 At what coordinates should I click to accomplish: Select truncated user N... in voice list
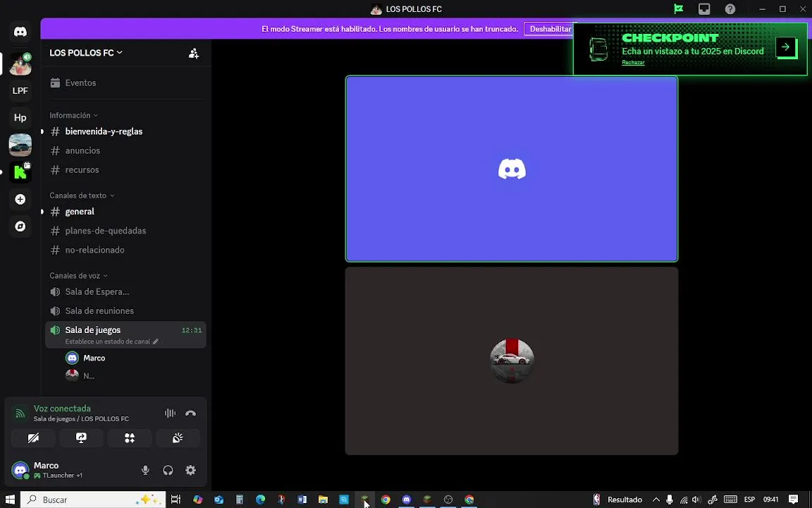click(134, 376)
